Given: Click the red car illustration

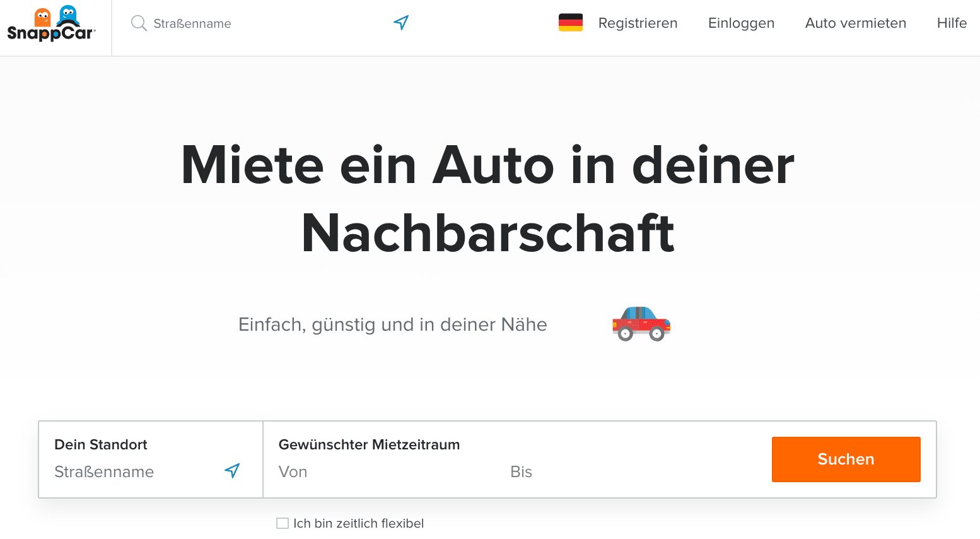Looking at the screenshot, I should pyautogui.click(x=641, y=324).
